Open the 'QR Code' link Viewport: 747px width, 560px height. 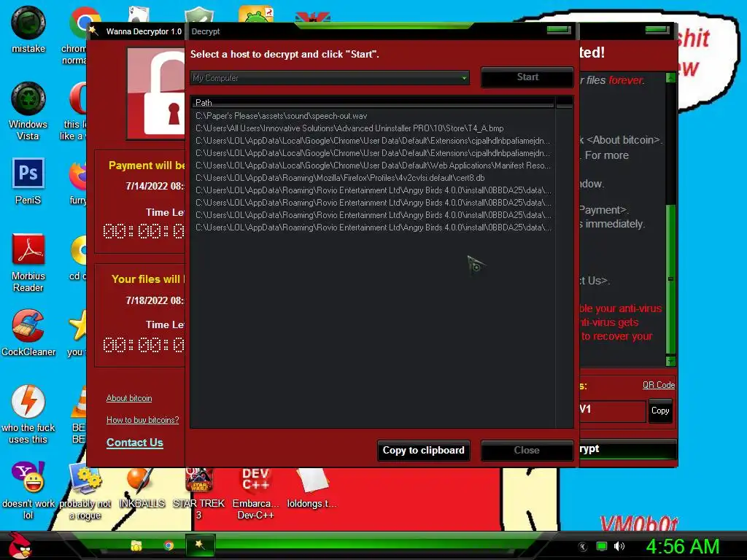pyautogui.click(x=659, y=385)
